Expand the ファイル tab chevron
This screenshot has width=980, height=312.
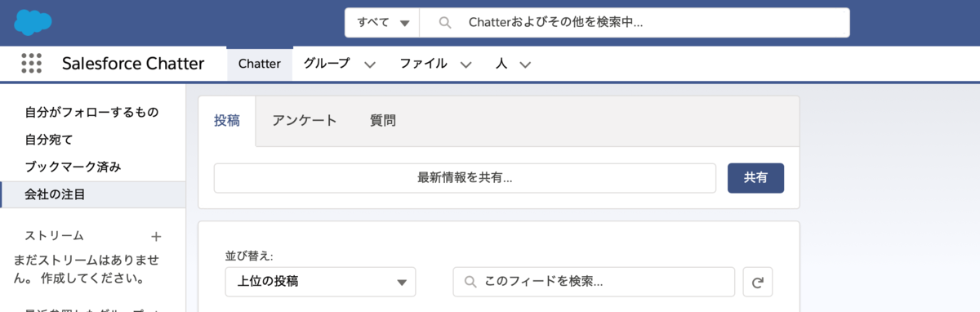pos(465,65)
